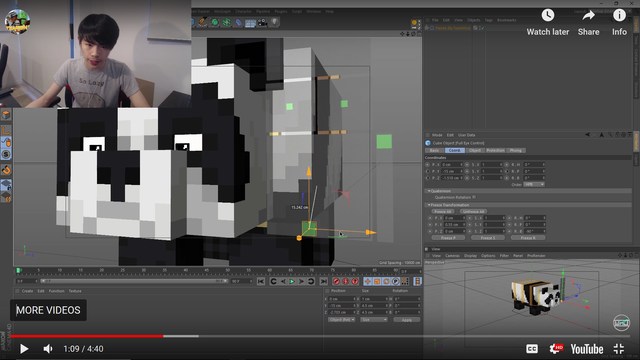Open Display menu in small viewport
The image size is (640, 360).
click(470, 256)
